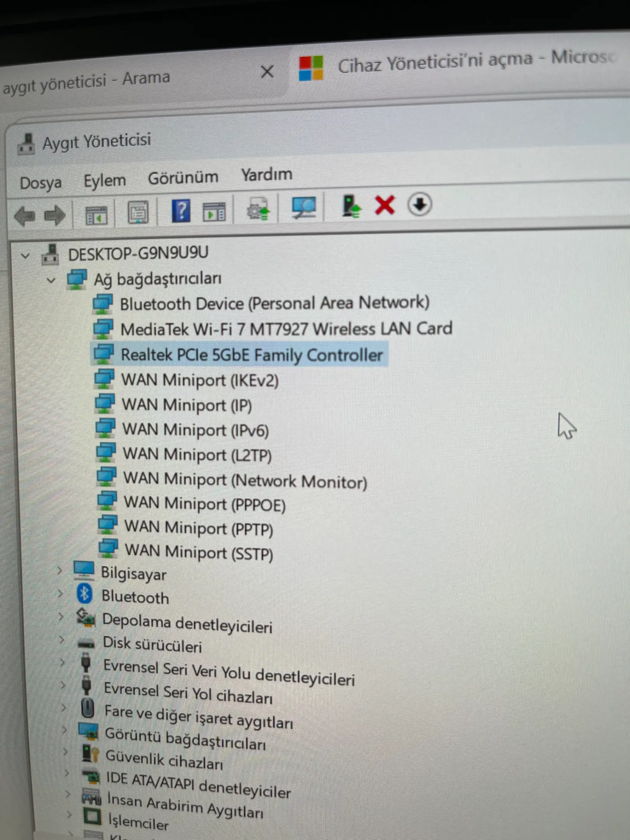Collapse the DESKTOP-G9N9U9U root node

pyautogui.click(x=26, y=256)
